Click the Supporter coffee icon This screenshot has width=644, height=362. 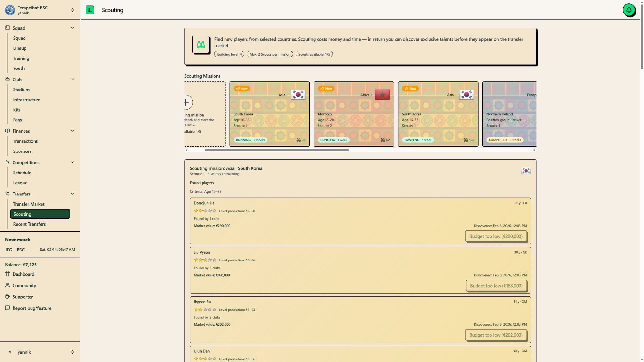8,297
